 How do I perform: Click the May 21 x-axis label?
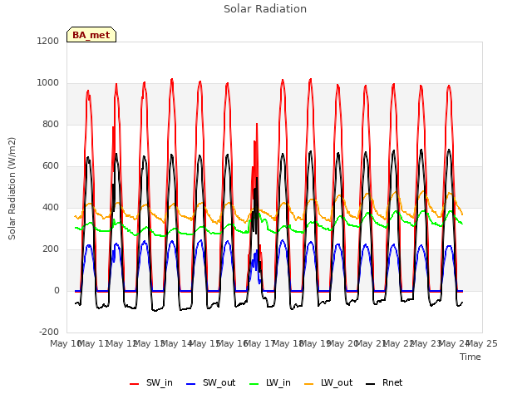pyautogui.click(x=371, y=344)
